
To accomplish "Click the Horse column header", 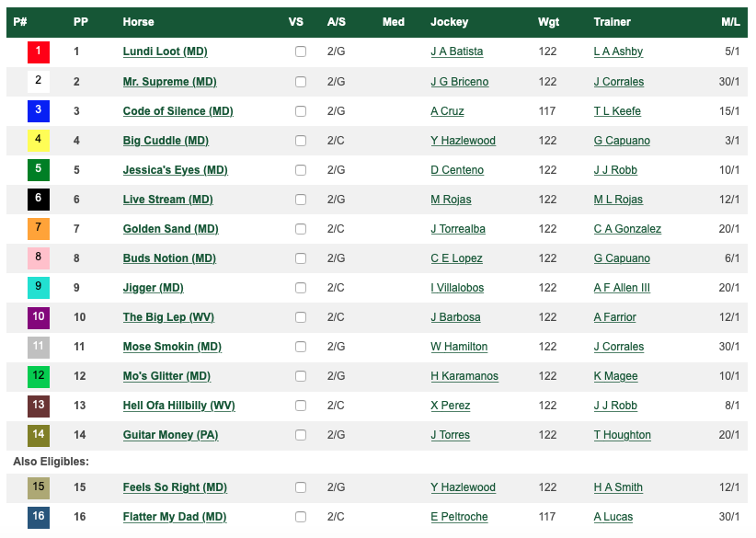I will pos(138,22).
